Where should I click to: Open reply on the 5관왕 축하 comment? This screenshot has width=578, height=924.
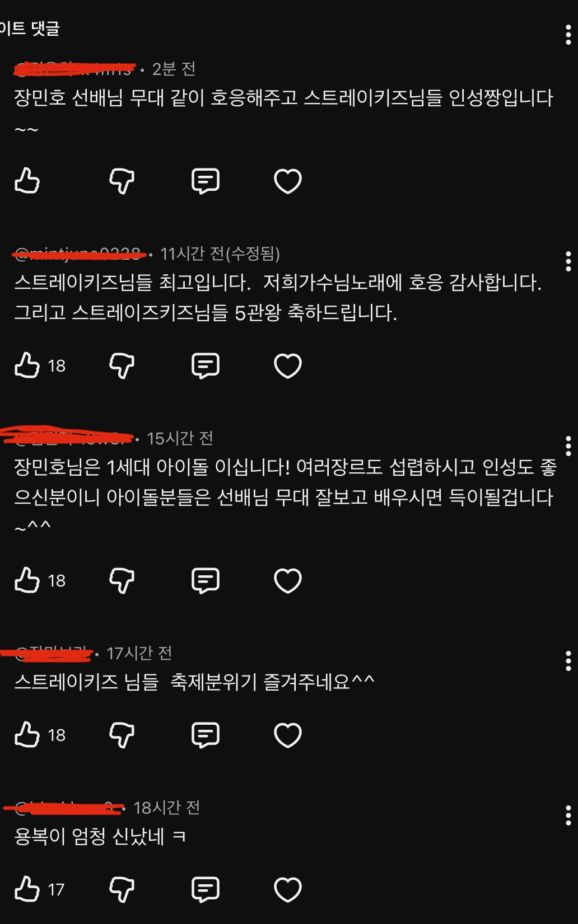click(x=205, y=365)
